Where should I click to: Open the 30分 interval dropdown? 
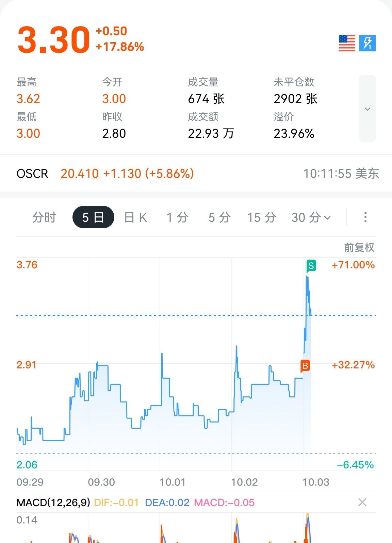(x=311, y=217)
